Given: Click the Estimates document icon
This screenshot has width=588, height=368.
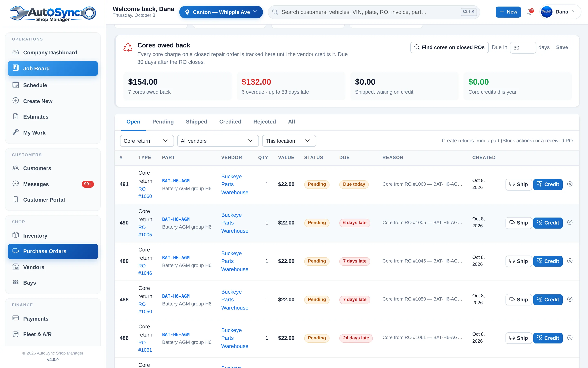Looking at the screenshot, I should (16, 117).
